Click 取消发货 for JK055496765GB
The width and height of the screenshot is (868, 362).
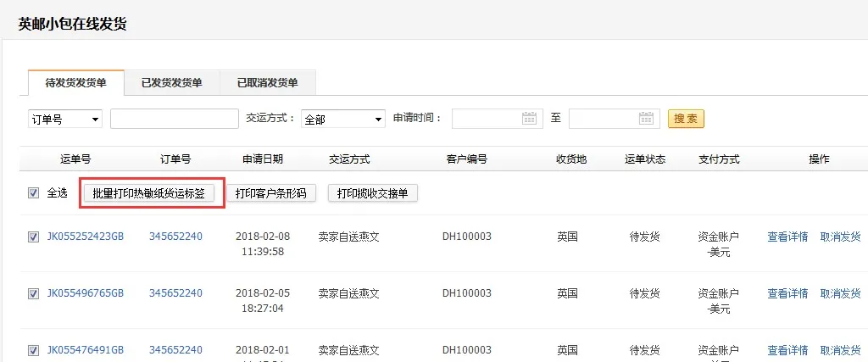[x=840, y=293]
